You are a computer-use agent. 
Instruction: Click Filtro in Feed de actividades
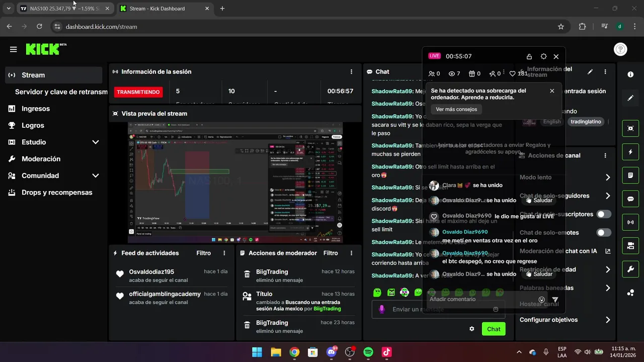point(203,253)
